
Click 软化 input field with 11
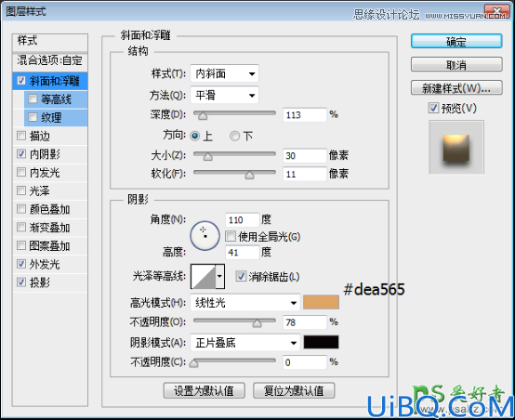click(305, 174)
